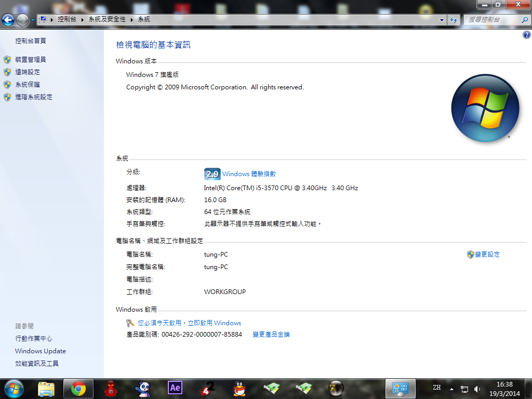Select 系統 in the address breadcrumb
The width and height of the screenshot is (532, 399).
coord(144,19)
